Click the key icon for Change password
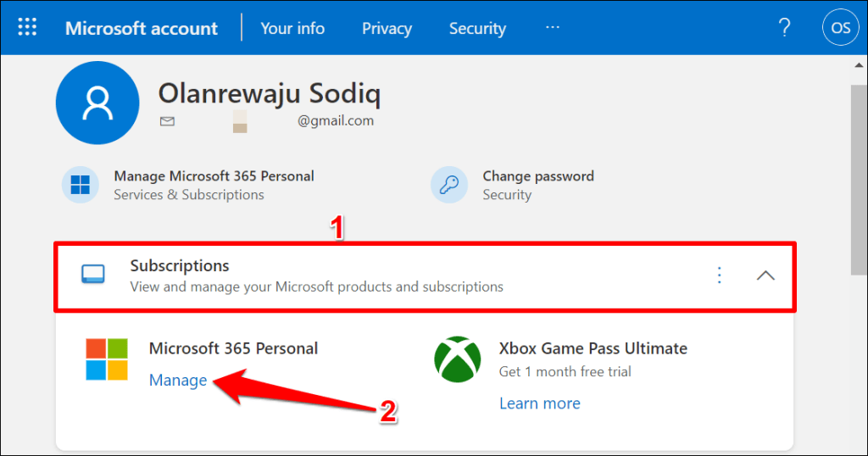The image size is (868, 456). click(449, 185)
